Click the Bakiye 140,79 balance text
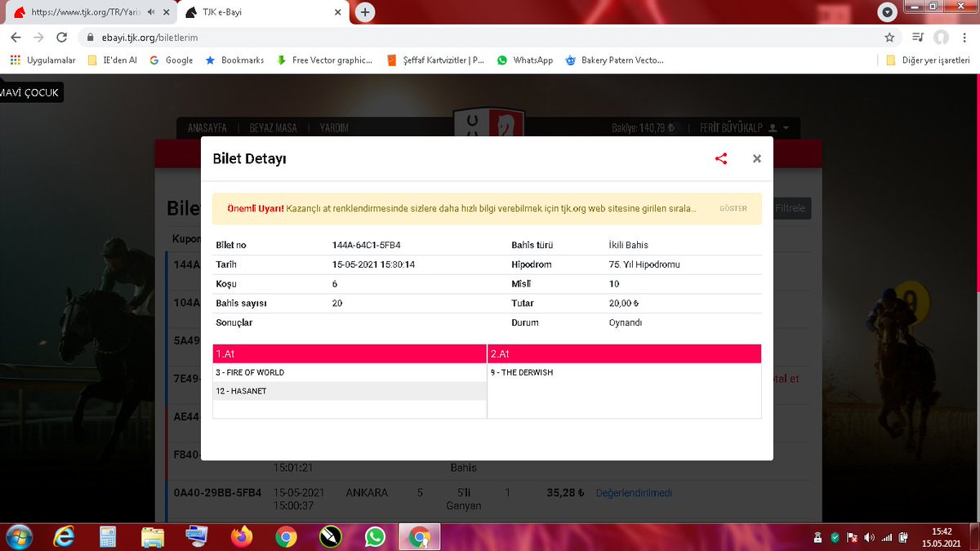Image resolution: width=980 pixels, height=551 pixels. click(x=643, y=128)
